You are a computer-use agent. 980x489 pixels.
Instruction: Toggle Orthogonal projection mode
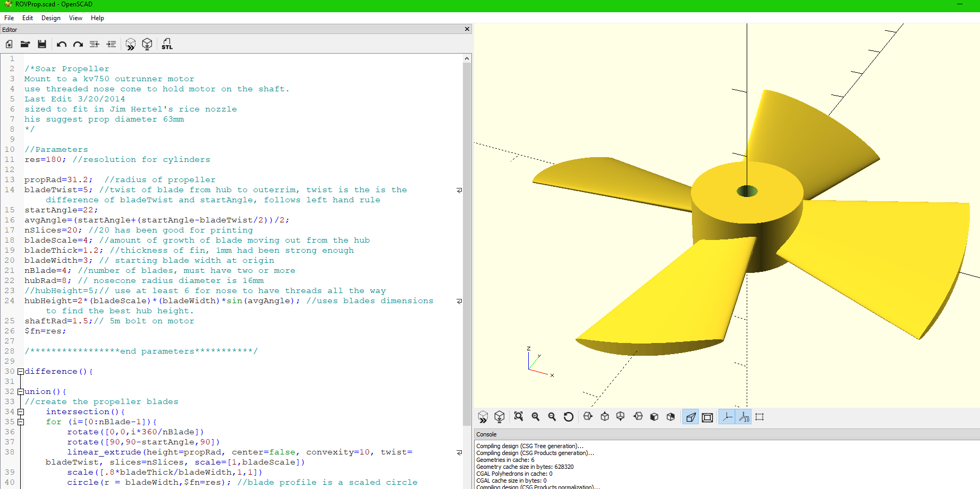tap(707, 417)
